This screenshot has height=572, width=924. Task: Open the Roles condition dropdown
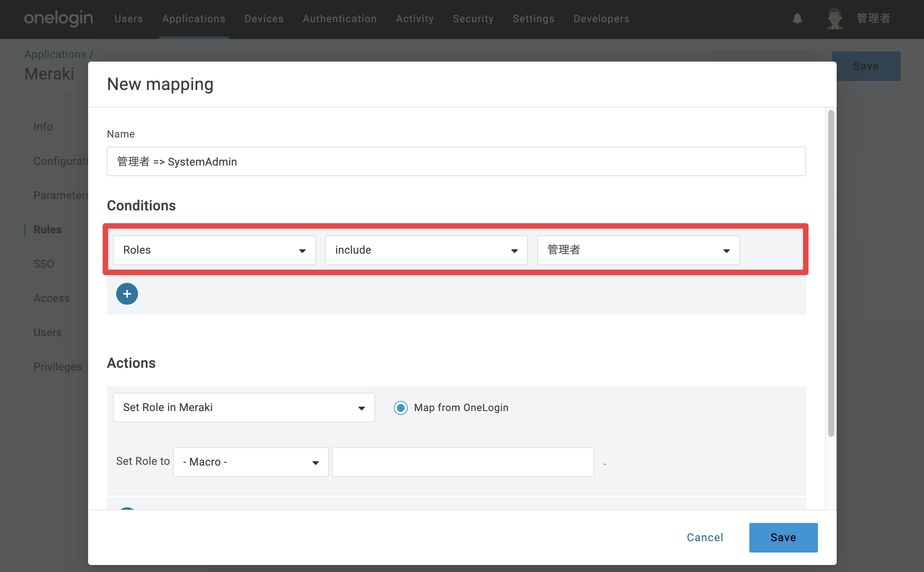[214, 250]
